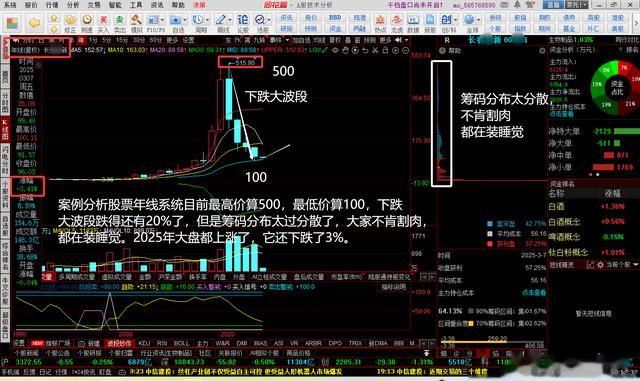
Task: Click the 点击查看 link beside 主力持仓成本
Action: [534, 292]
